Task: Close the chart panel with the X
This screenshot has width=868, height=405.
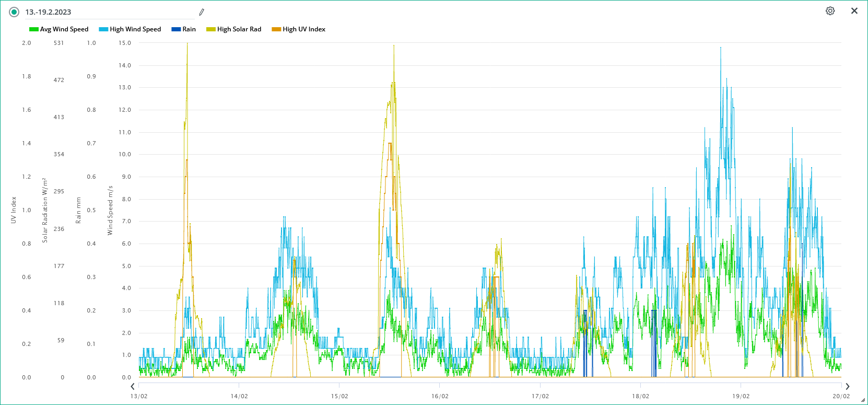Action: pos(854,11)
